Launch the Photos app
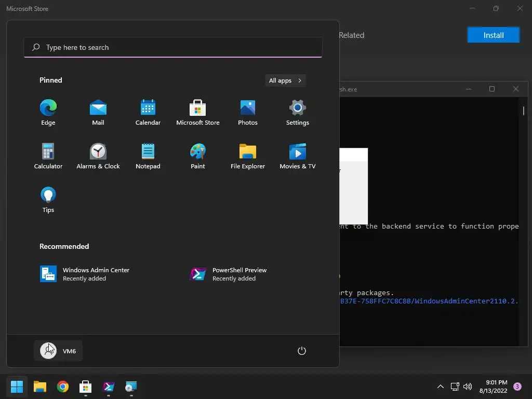Screen dimensions: 532x399 click(x=248, y=112)
